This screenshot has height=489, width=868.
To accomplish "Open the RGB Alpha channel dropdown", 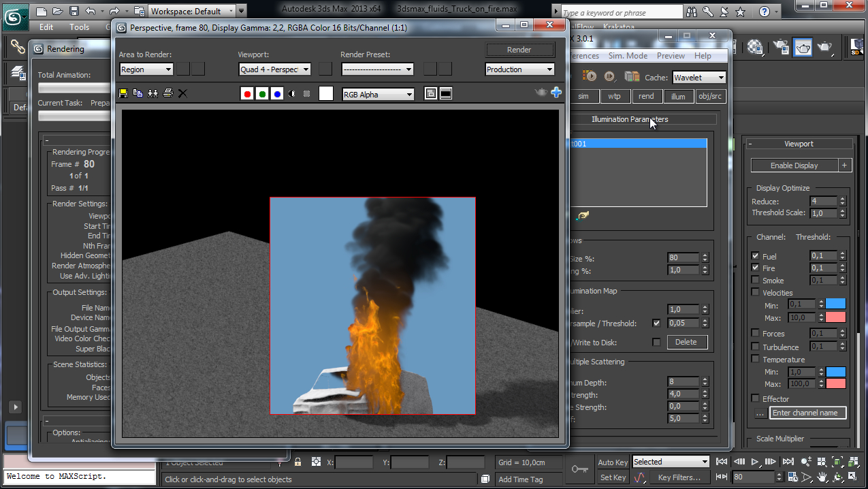I will 378,95.
